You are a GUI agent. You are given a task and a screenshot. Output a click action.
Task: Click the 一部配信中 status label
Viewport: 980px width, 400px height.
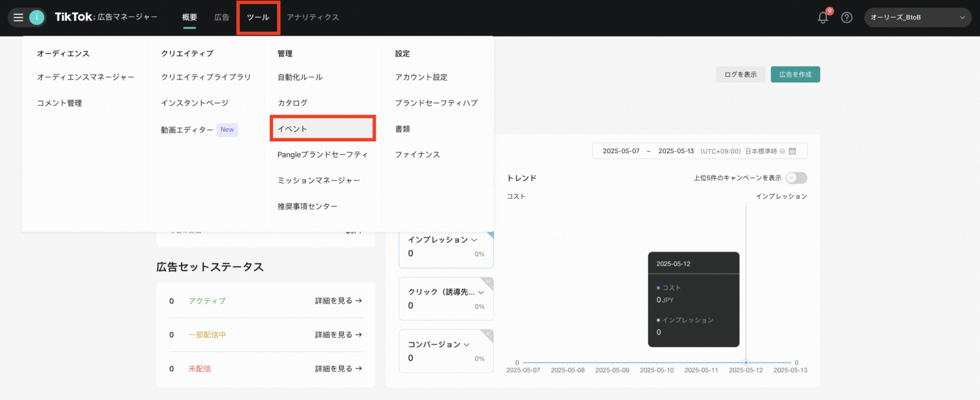tap(207, 335)
